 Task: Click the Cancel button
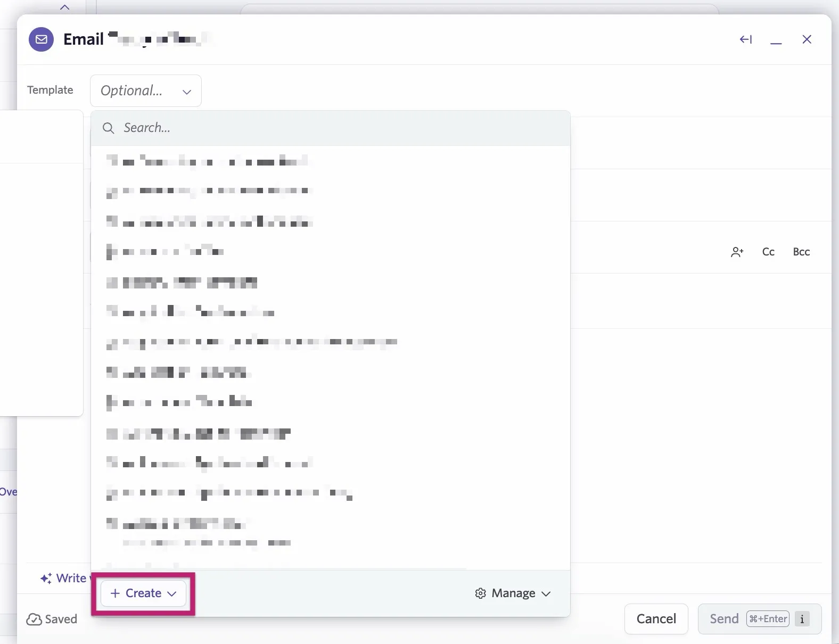pos(656,619)
